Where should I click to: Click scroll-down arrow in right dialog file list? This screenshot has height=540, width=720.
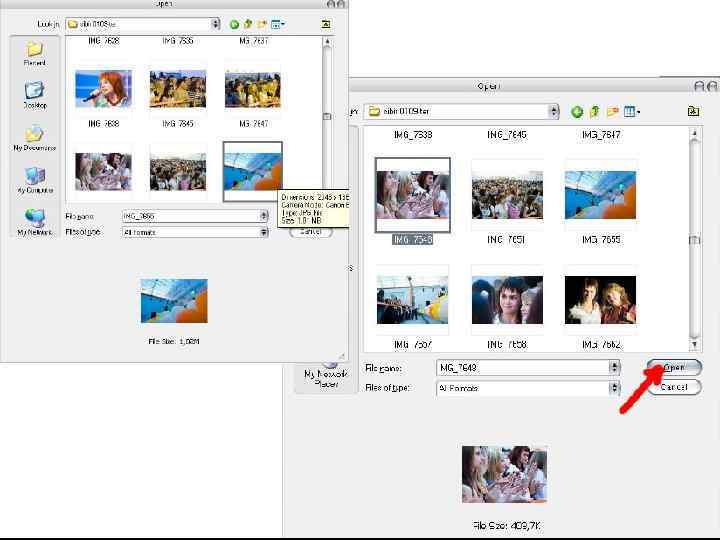pyautogui.click(x=694, y=344)
